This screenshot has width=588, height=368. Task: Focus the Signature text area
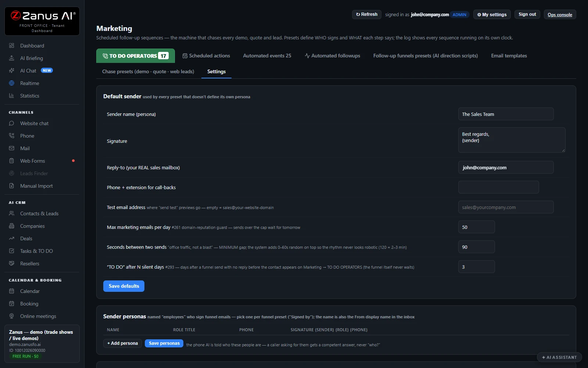click(512, 140)
